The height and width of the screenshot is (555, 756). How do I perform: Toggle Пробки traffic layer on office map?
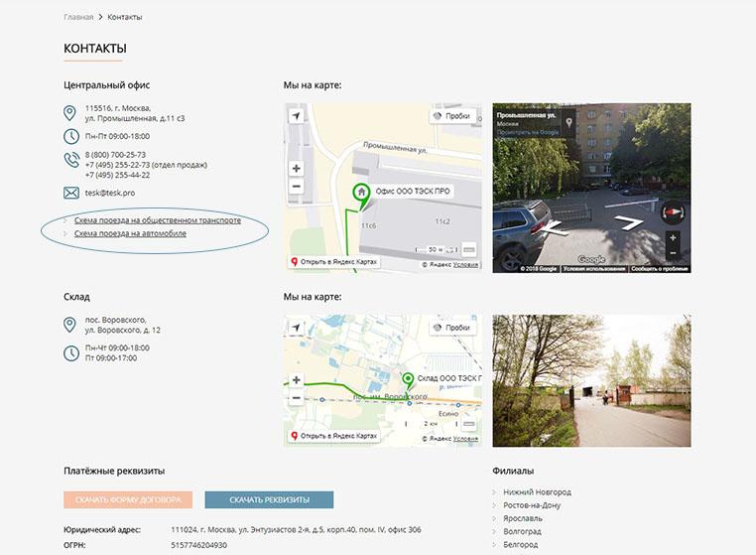tap(451, 116)
